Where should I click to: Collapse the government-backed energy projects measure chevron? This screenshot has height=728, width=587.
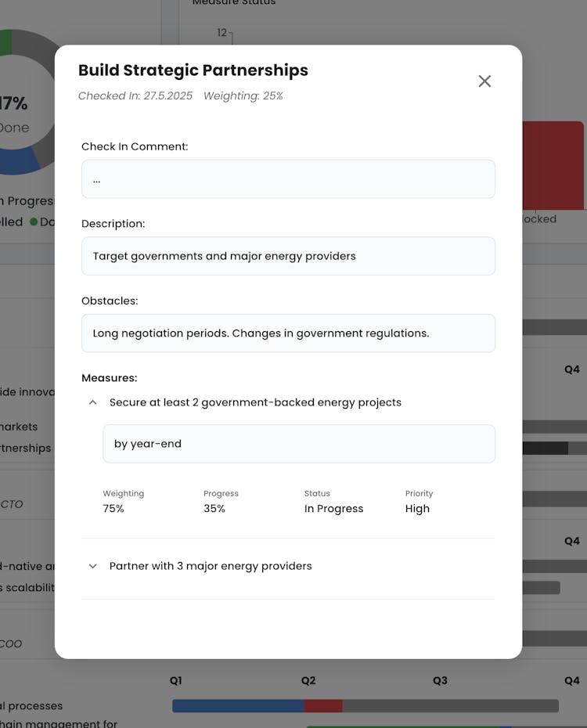pyautogui.click(x=93, y=402)
